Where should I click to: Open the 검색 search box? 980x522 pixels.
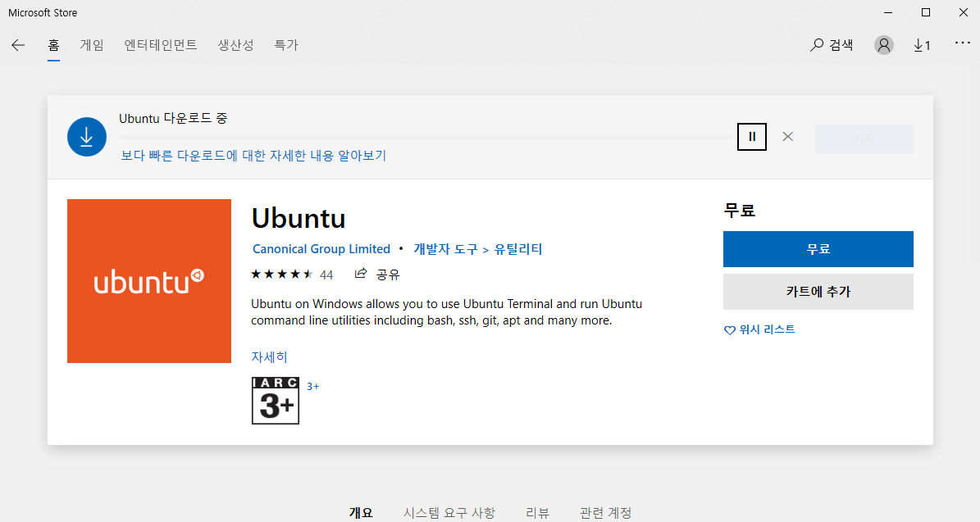tap(832, 45)
